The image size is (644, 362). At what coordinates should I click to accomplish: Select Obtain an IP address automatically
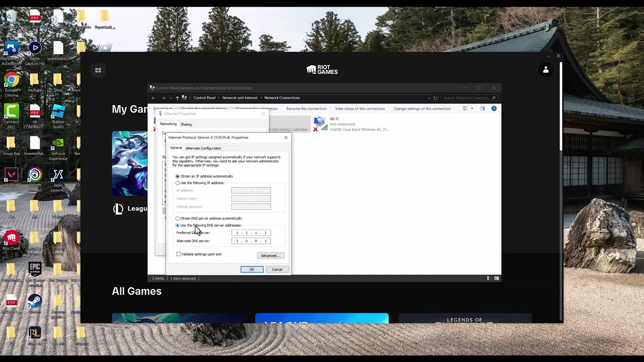click(x=204, y=176)
